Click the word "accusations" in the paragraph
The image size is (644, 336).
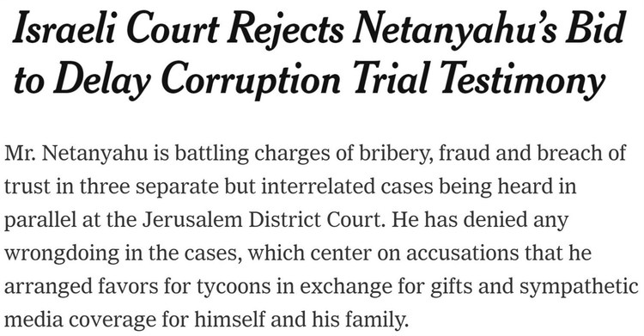click(x=463, y=254)
